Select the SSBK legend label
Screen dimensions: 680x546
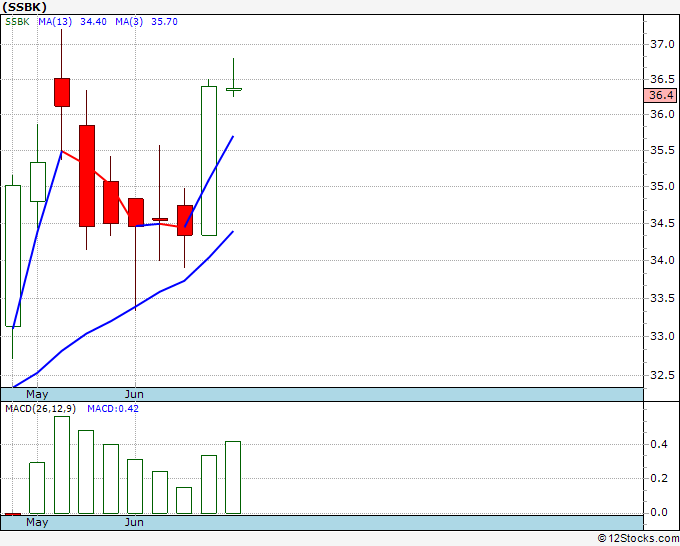[x=17, y=22]
